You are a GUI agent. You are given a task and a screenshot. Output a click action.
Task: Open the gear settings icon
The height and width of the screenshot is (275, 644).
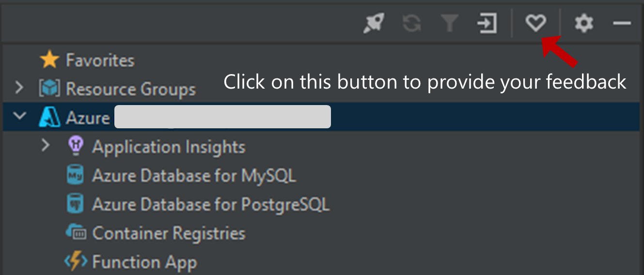pos(584,23)
